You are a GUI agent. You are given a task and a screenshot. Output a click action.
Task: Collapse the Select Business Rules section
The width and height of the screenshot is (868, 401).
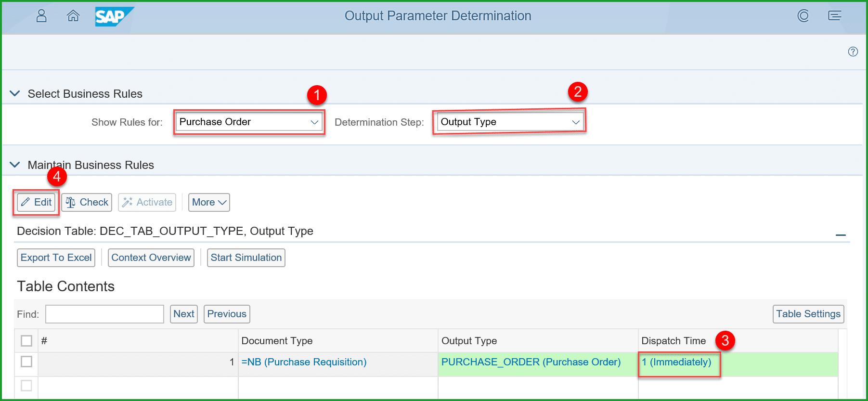[15, 93]
